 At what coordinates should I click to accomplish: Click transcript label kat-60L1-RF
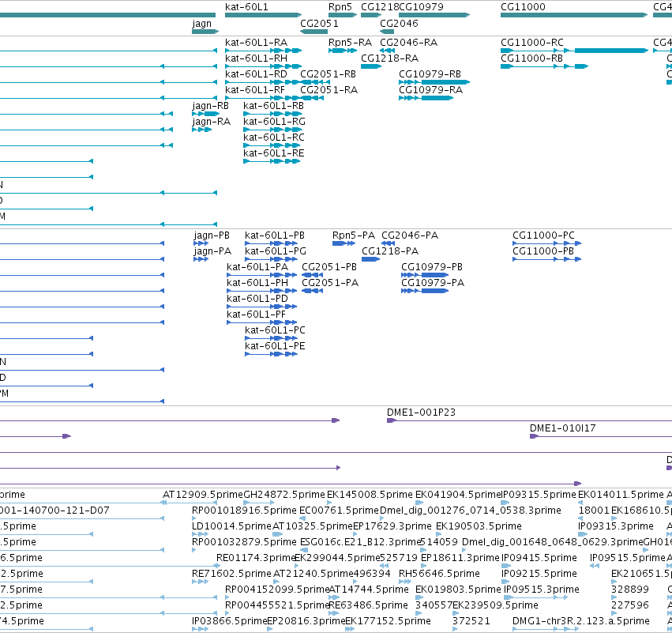point(255,90)
